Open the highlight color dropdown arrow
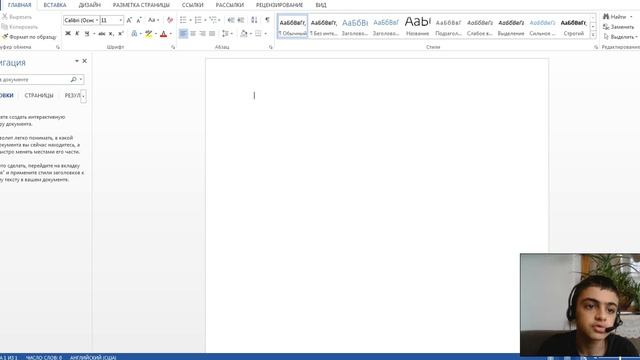 point(156,33)
